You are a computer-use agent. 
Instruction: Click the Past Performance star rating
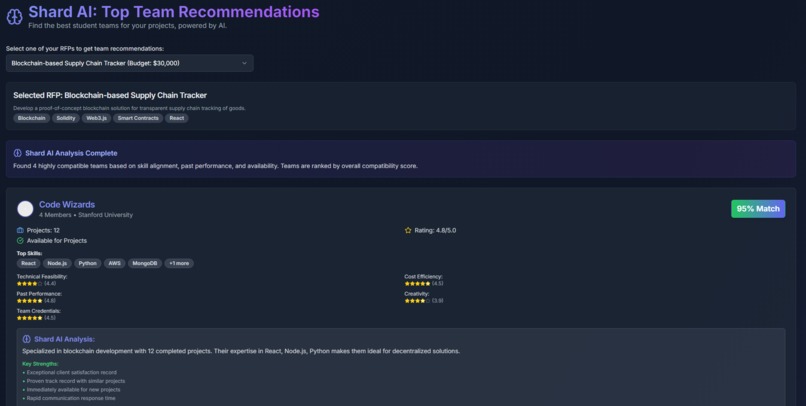point(30,301)
